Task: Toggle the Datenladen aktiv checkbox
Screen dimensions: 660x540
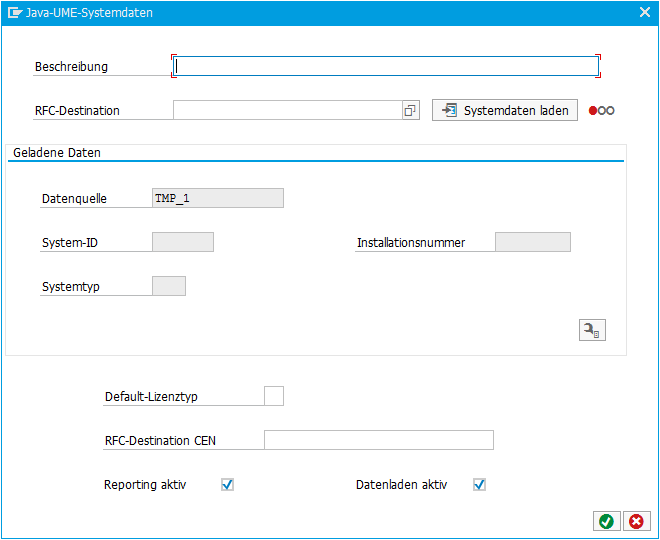Action: coord(479,484)
